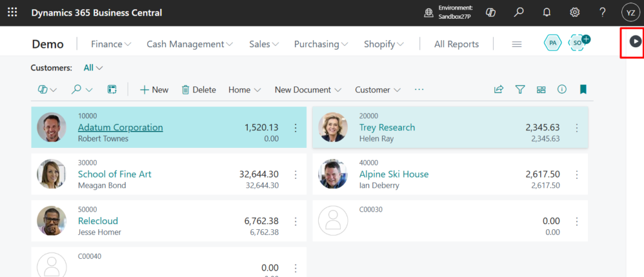Image resolution: width=644 pixels, height=277 pixels.
Task: Switch list layout view option
Action: [541, 89]
